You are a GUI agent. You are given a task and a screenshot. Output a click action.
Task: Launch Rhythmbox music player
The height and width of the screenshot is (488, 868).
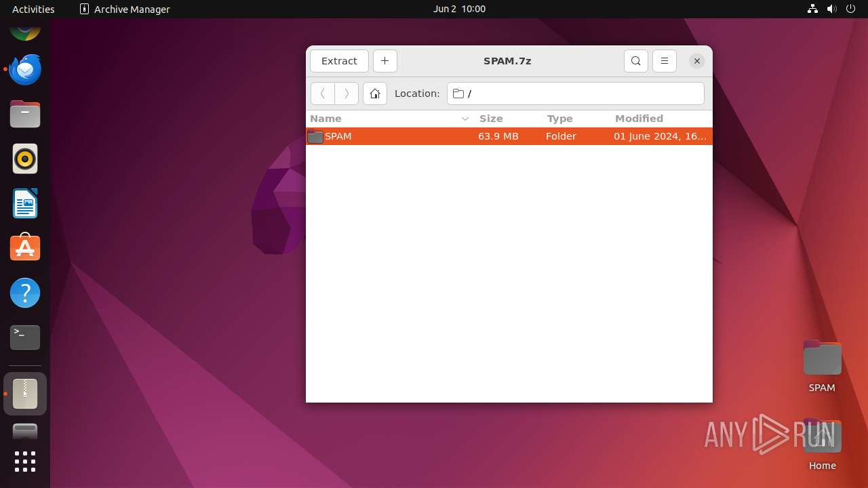click(25, 159)
